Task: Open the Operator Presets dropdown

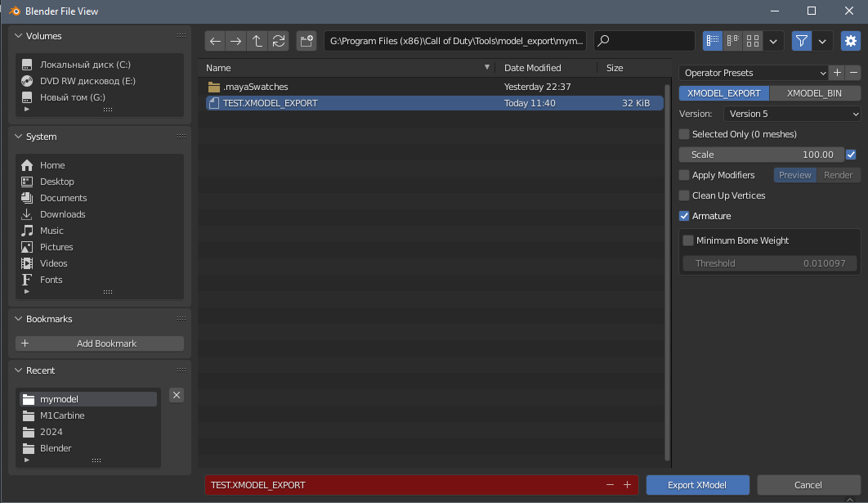Action: coord(754,73)
